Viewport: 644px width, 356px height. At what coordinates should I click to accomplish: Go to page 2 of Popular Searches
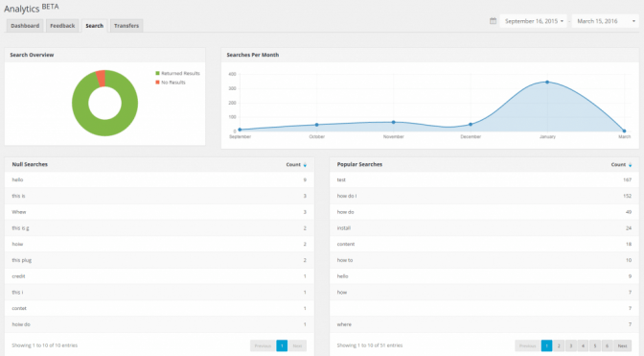coord(559,345)
